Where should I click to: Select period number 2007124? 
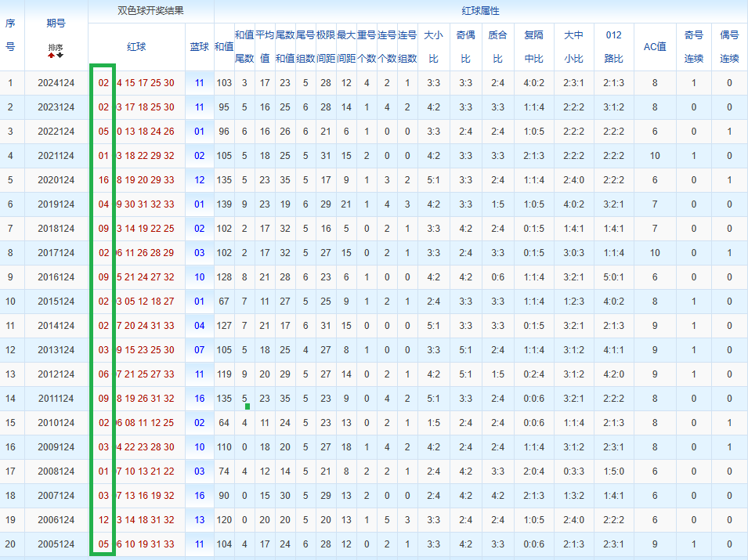coord(56,497)
